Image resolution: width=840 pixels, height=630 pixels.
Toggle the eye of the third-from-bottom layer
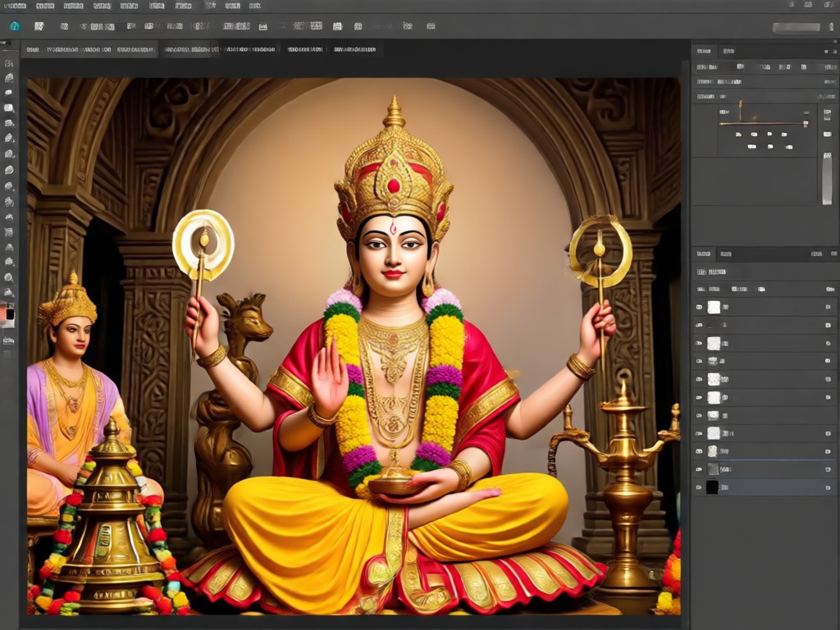(x=699, y=451)
